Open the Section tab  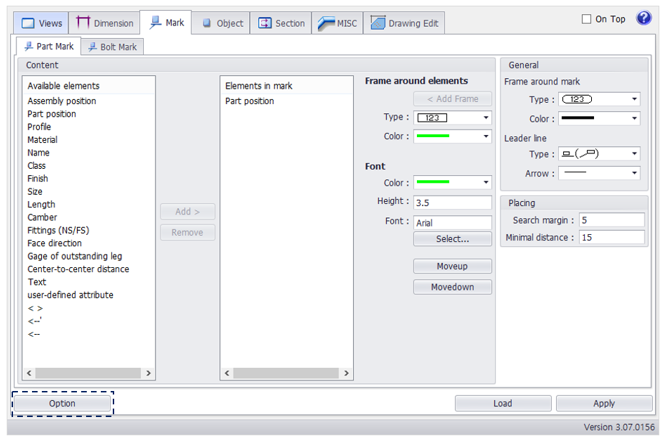pos(281,23)
